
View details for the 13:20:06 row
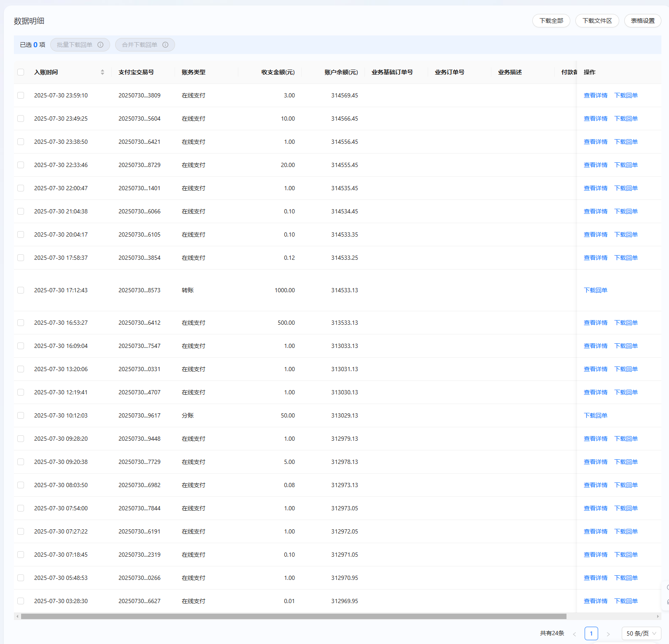coord(596,369)
